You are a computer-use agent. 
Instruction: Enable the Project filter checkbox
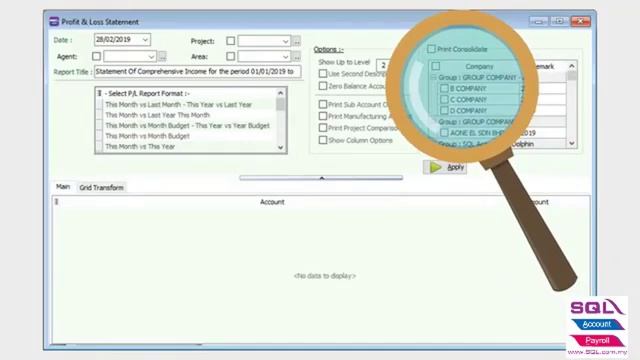(x=231, y=41)
